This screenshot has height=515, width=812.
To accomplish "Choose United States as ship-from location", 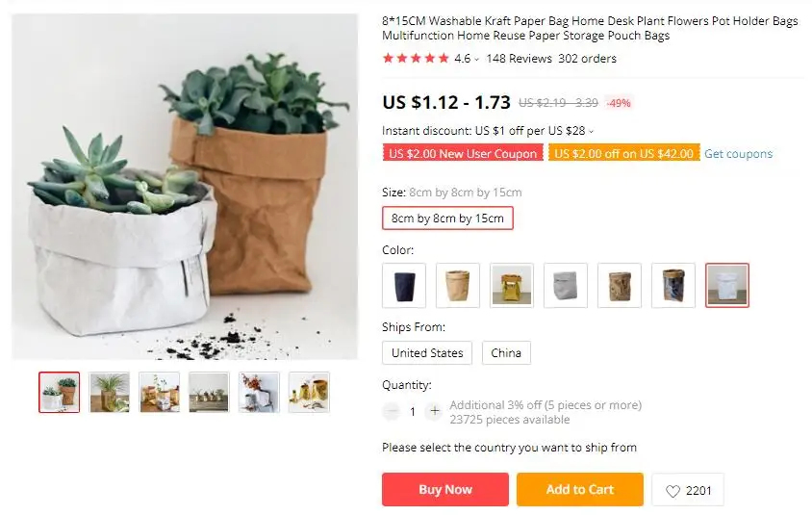I will coord(427,353).
